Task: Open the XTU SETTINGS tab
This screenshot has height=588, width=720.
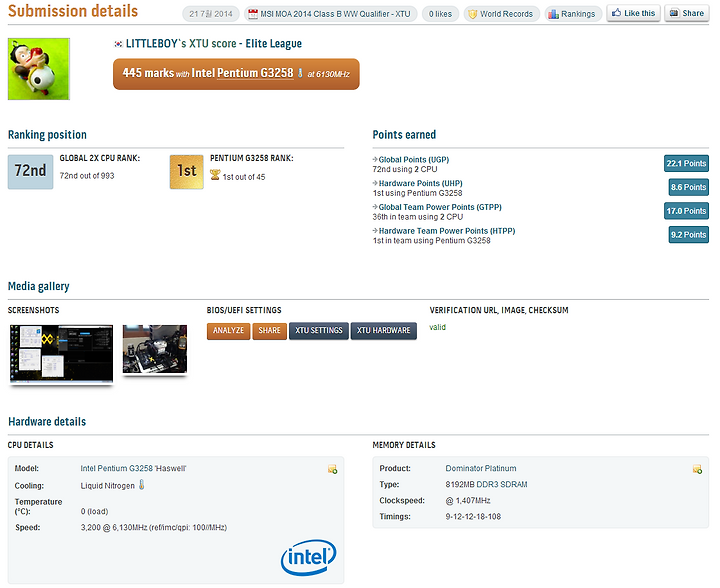Action: click(x=319, y=330)
